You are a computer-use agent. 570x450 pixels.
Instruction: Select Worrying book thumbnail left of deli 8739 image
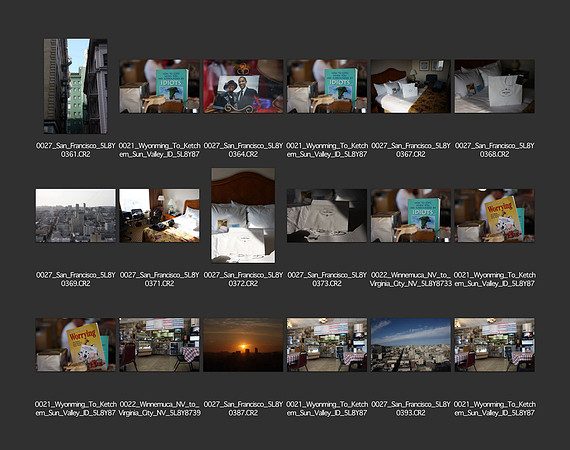pyautogui.click(x=76, y=345)
